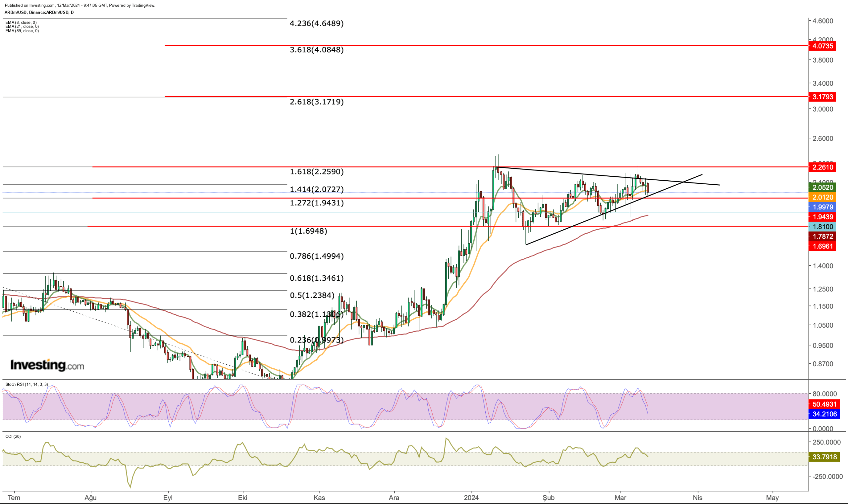The image size is (848, 504).
Task: Click the Fibonacci 1.272(1.9431) level label
Action: coord(316,203)
